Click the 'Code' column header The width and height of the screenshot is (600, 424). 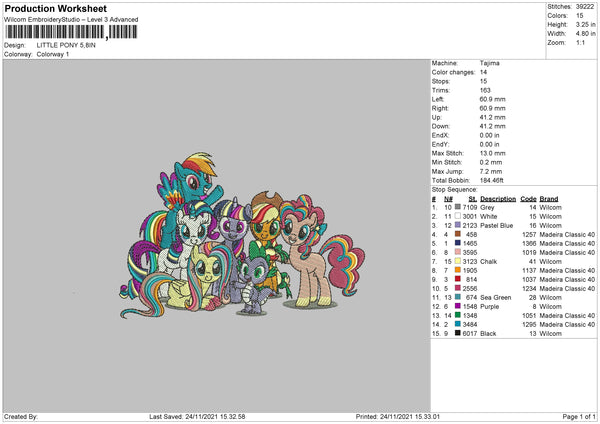coord(528,199)
